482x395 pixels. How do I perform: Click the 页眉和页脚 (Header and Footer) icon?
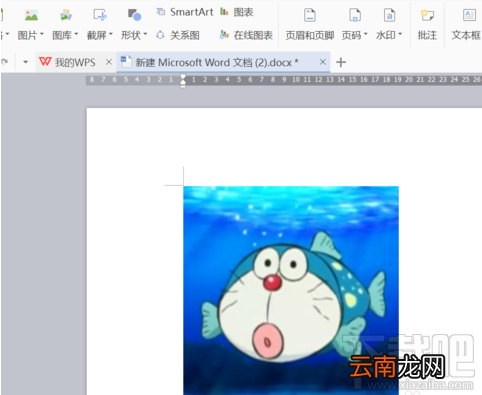pyautogui.click(x=310, y=15)
